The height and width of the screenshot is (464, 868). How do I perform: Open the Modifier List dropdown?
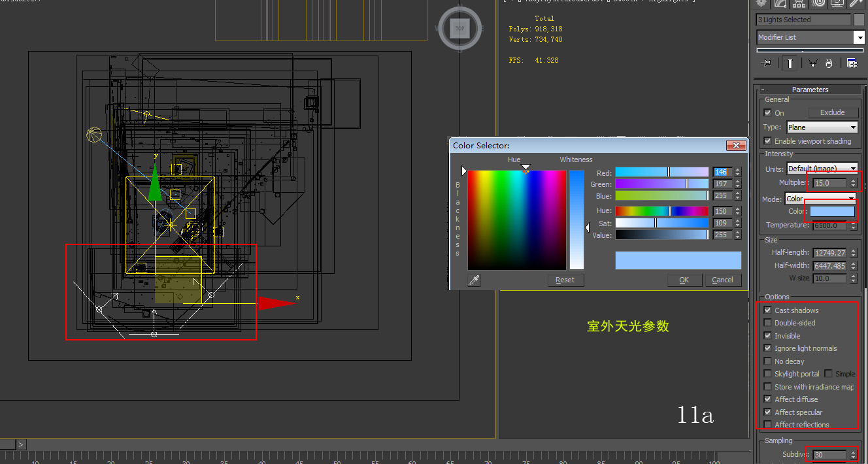810,37
